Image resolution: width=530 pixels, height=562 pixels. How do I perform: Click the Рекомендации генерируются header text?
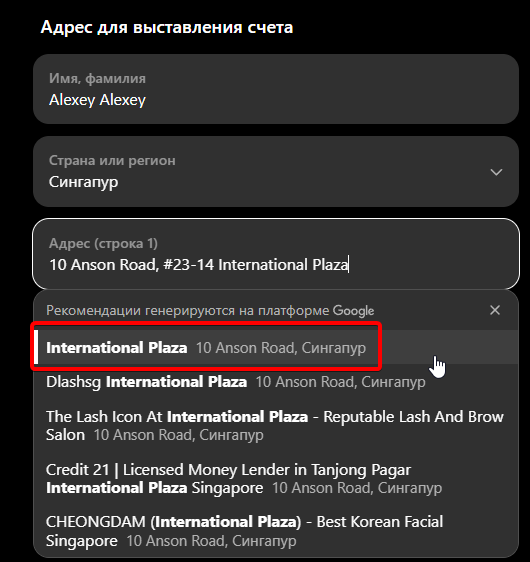coord(210,310)
